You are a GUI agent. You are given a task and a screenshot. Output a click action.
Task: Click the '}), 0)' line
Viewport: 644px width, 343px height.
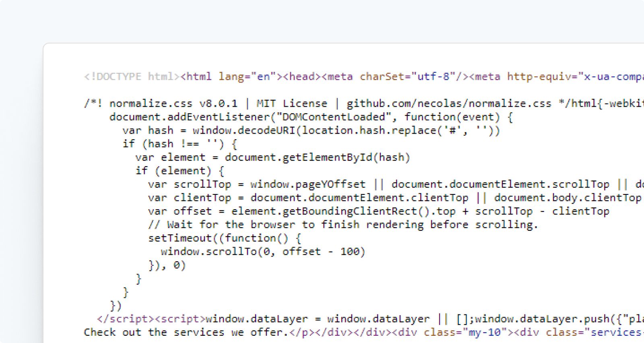[x=167, y=265]
